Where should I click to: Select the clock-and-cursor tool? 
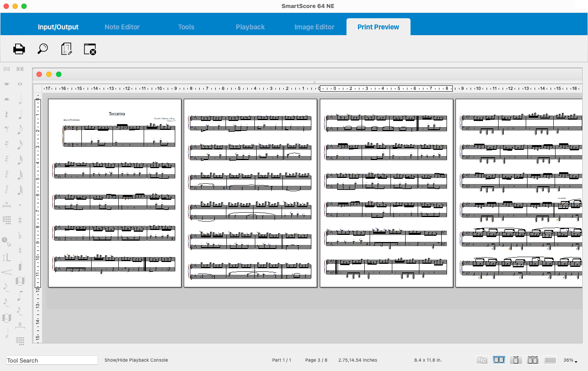click(x=6, y=242)
